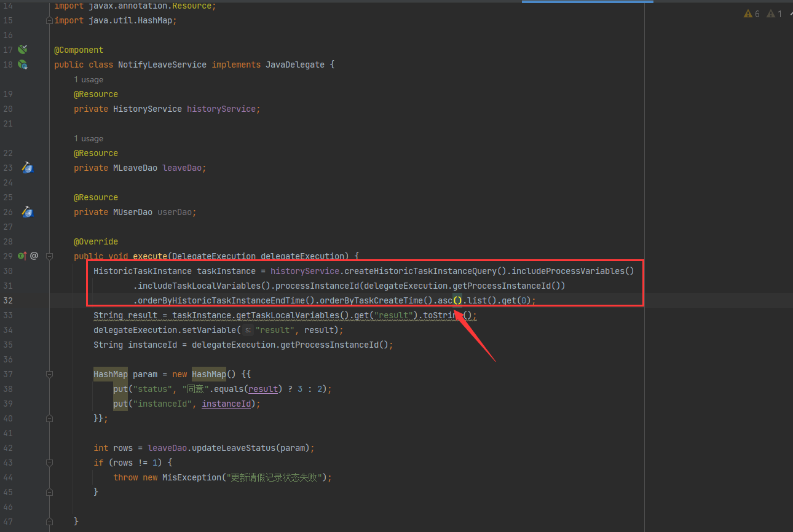Click the HistoryService type on line 20
793x532 pixels.
tap(148, 109)
